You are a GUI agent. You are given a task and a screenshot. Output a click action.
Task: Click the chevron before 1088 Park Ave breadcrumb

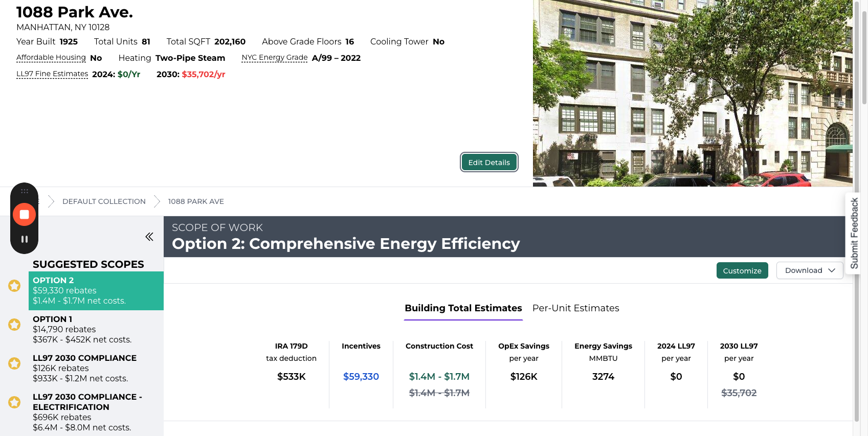(x=157, y=201)
